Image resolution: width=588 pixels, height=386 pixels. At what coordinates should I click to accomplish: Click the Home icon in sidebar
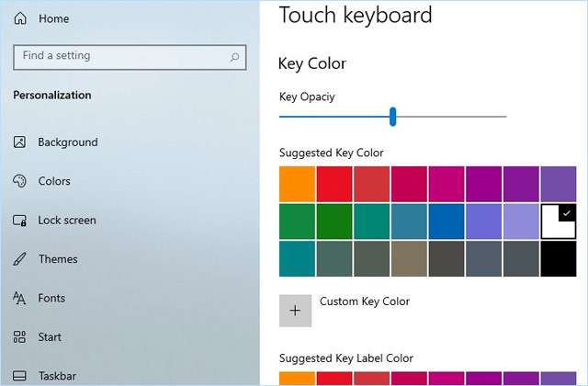click(20, 18)
